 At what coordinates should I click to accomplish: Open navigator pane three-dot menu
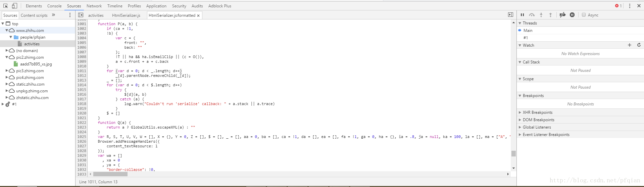(70, 15)
